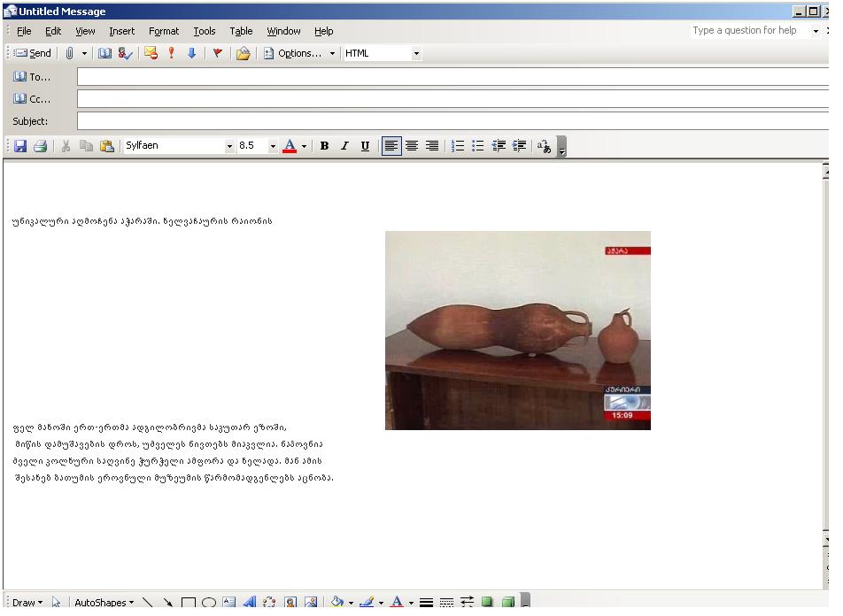Viewport: 843px width, 616px height.
Task: Click the Print icon
Action: pyautogui.click(x=40, y=146)
